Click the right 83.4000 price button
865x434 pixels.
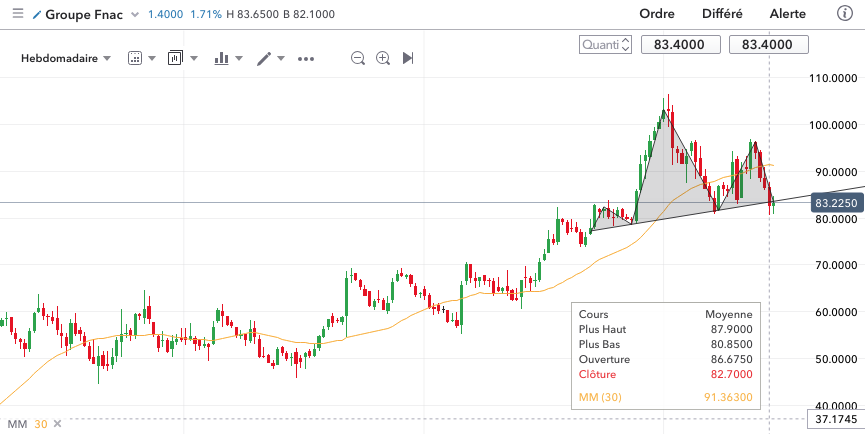click(769, 45)
